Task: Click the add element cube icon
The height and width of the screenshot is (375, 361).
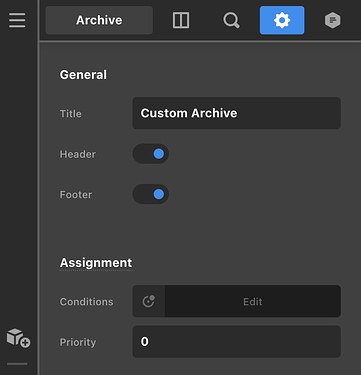Action: click(18, 338)
